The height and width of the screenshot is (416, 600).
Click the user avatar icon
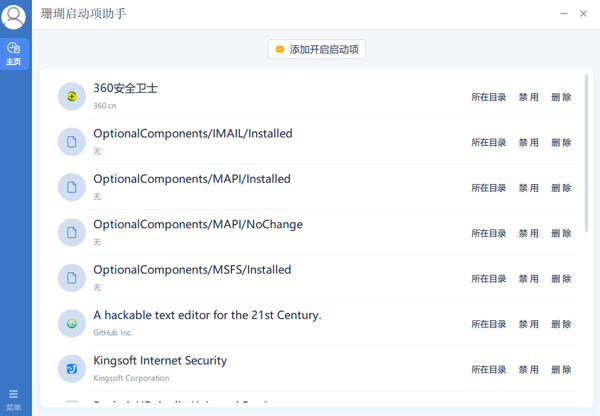[14, 16]
